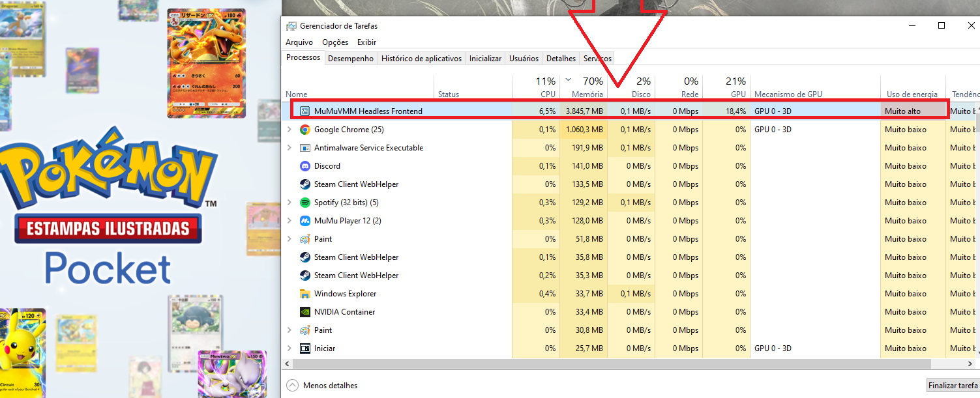Open the Opções menu
The image size is (980, 398).
(x=335, y=42)
